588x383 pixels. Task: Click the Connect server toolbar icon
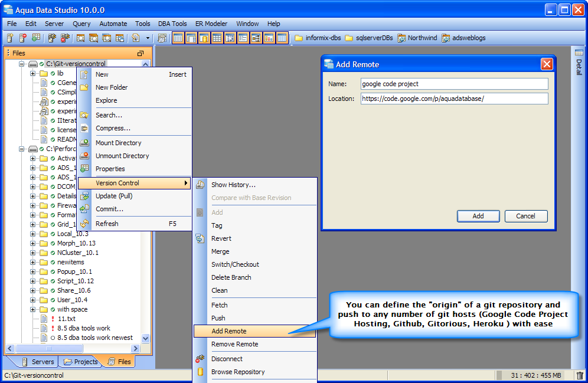[x=52, y=38]
